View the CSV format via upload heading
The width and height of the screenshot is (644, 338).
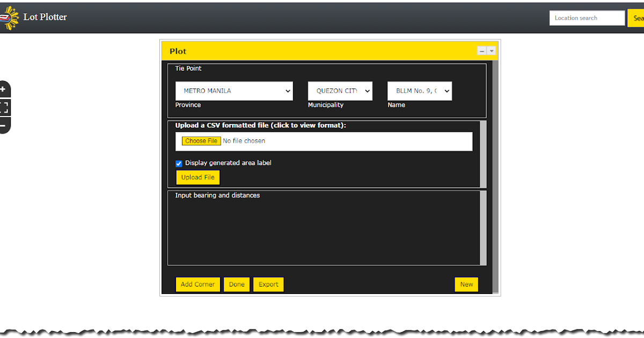tap(261, 126)
